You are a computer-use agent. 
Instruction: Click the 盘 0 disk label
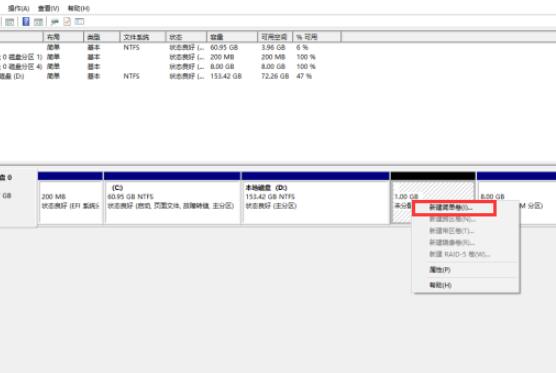point(6,177)
